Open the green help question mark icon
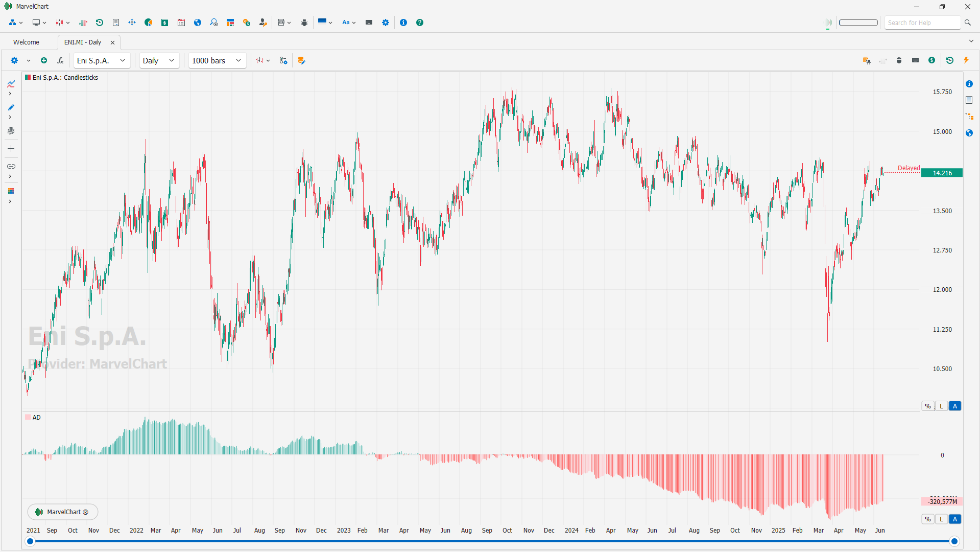This screenshot has height=552, width=980. coord(420,22)
